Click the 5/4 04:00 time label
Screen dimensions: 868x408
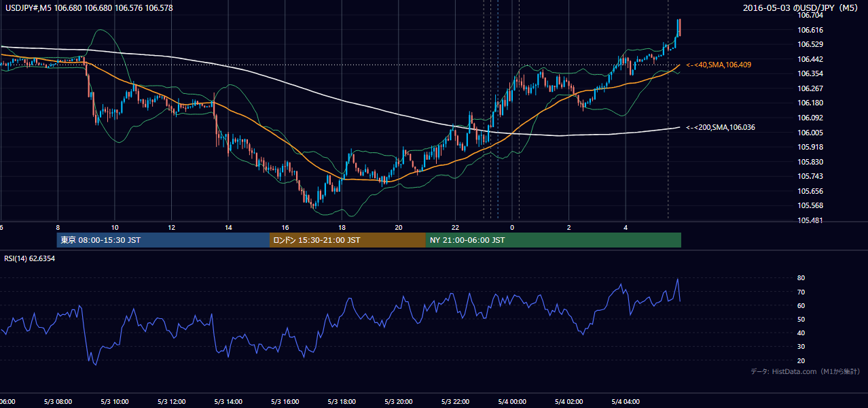pyautogui.click(x=626, y=401)
